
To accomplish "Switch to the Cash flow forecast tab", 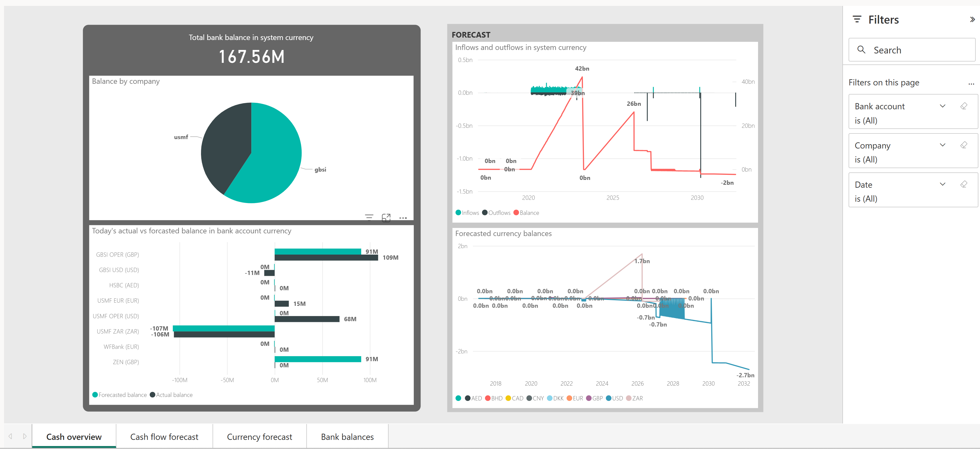I will coord(164,437).
